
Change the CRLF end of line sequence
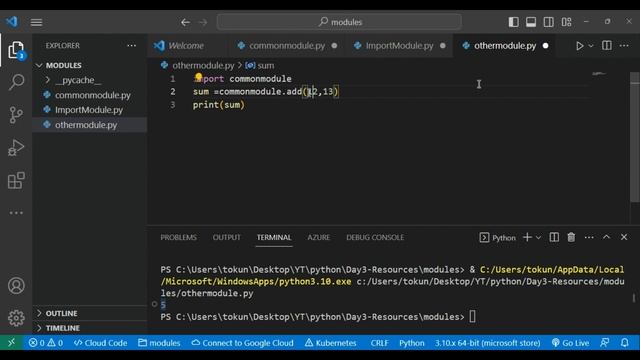click(x=379, y=343)
